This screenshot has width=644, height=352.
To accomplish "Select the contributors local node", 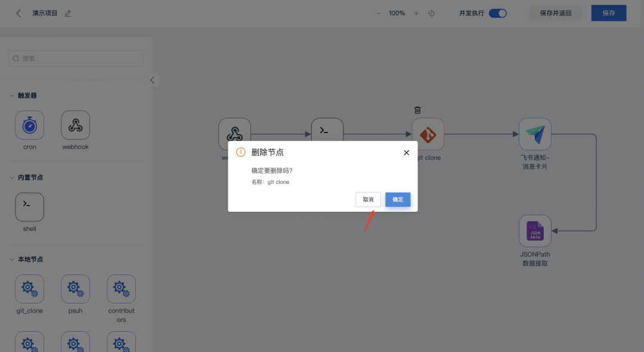I will click(121, 289).
